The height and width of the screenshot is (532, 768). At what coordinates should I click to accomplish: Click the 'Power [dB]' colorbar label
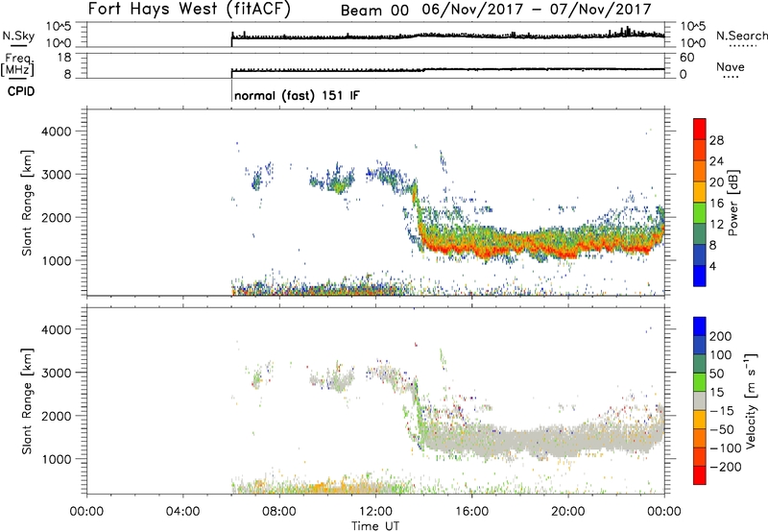point(732,203)
